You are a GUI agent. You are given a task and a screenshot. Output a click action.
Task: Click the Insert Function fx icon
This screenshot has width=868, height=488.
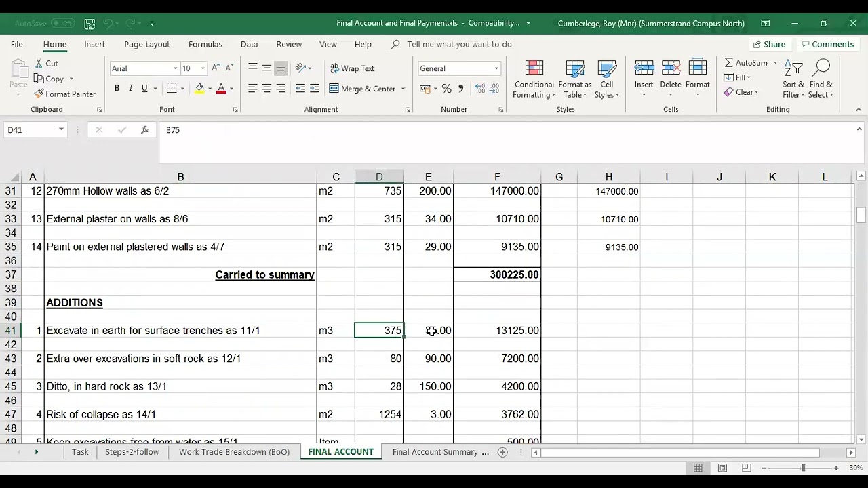coord(144,129)
